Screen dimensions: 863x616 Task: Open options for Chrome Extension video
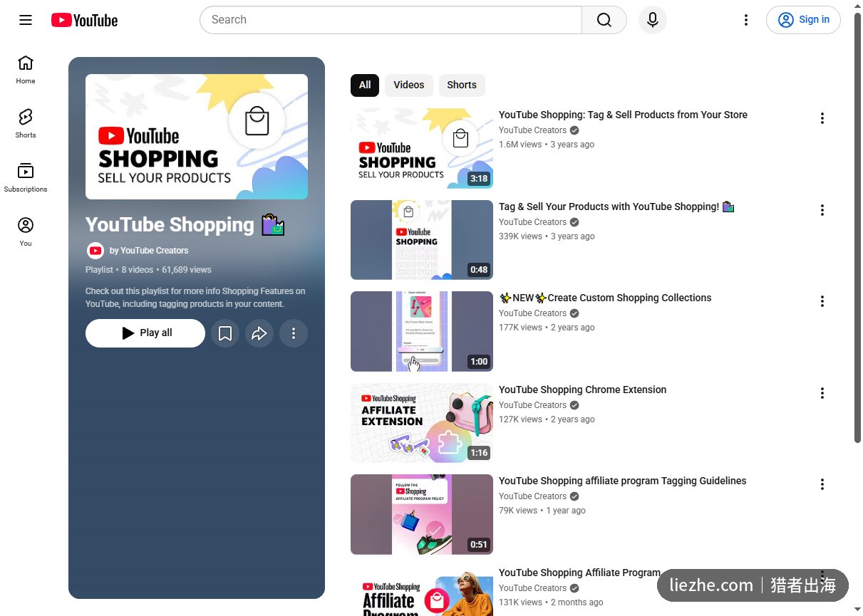click(x=822, y=393)
